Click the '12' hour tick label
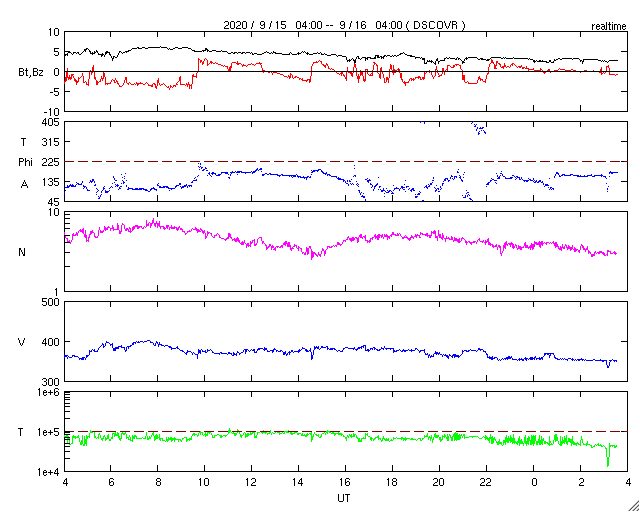 251,482
